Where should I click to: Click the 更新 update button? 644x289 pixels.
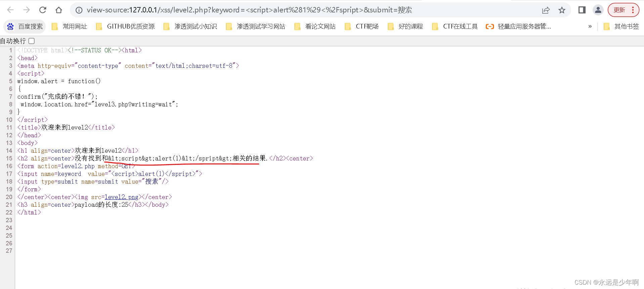[x=619, y=10]
